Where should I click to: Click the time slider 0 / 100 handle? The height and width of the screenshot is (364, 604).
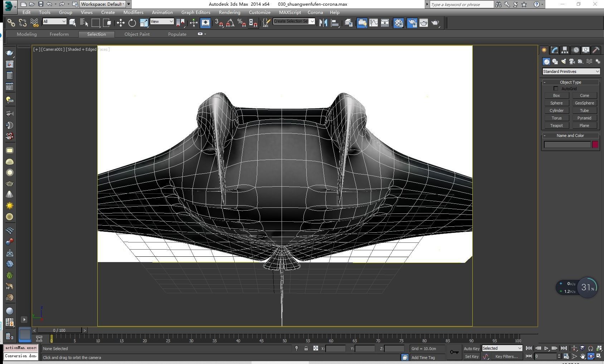(59, 330)
